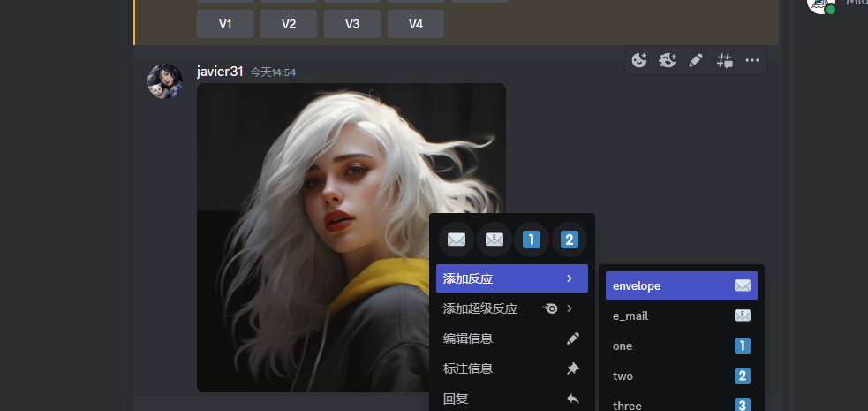
Task: Click the javier31 username
Action: pos(220,72)
